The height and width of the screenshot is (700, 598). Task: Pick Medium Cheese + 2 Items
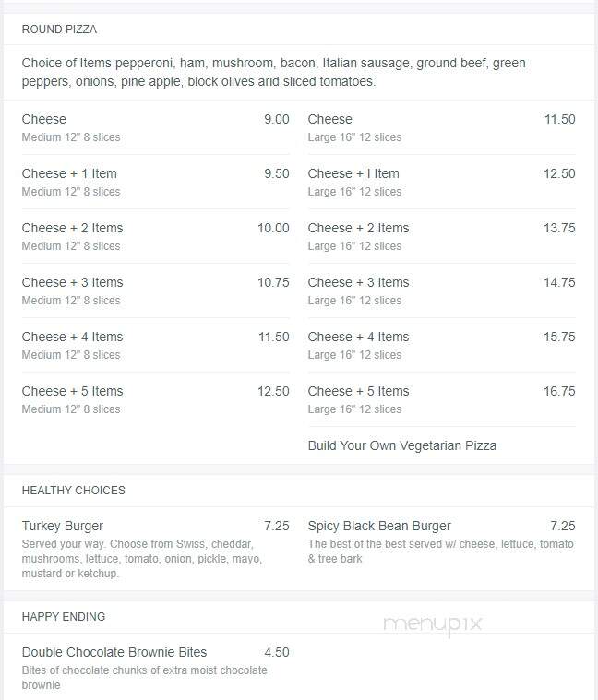click(155, 237)
